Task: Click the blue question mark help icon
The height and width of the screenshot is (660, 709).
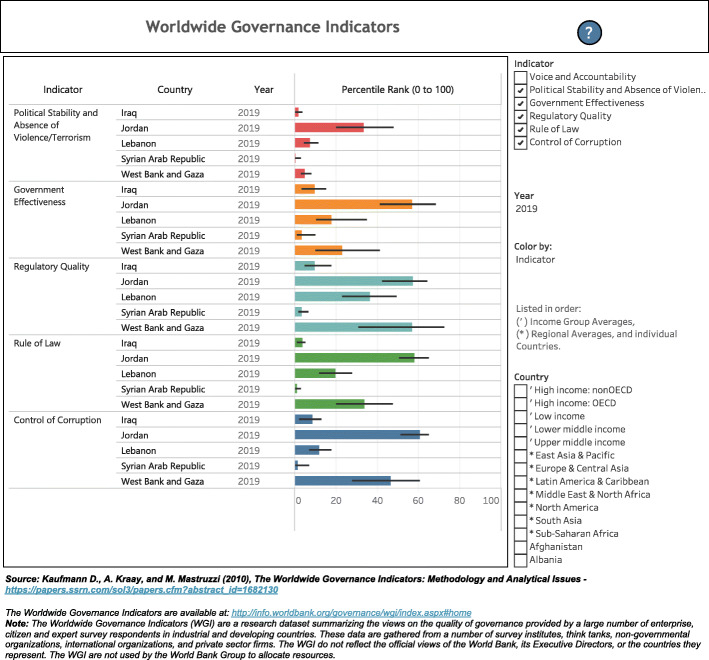Action: pos(590,33)
